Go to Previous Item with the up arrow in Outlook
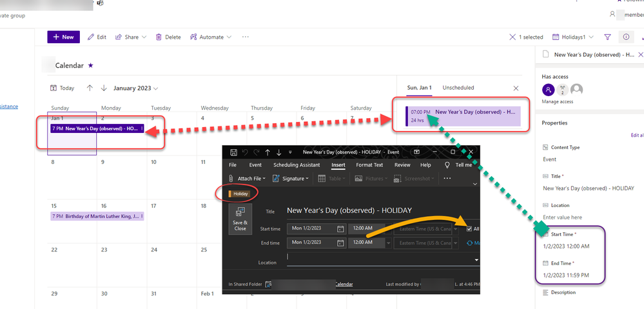 (x=268, y=152)
